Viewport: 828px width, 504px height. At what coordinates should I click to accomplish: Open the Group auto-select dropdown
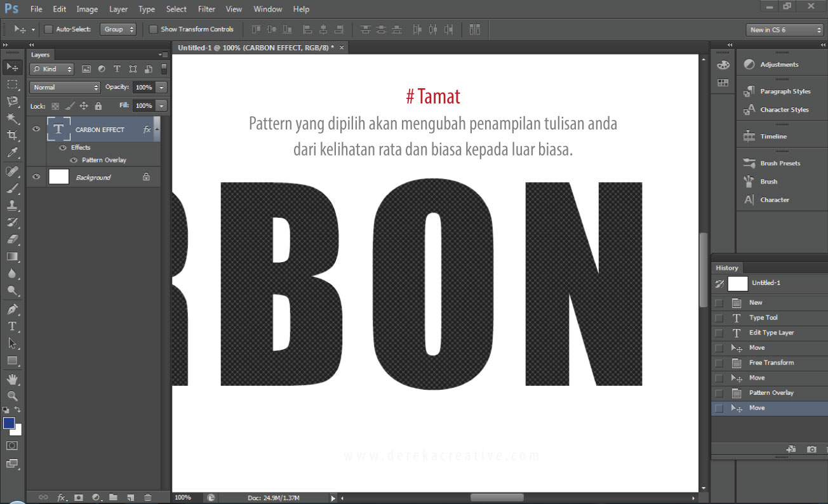(118, 29)
